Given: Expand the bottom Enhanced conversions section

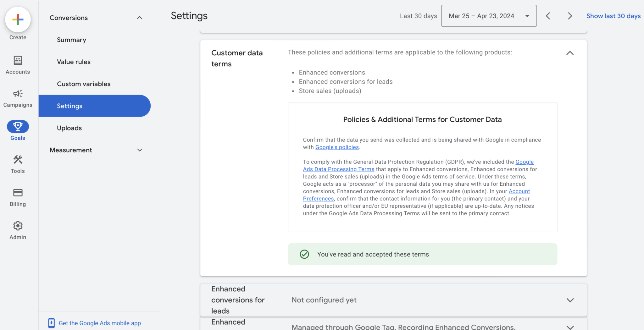Looking at the screenshot, I should point(570,326).
